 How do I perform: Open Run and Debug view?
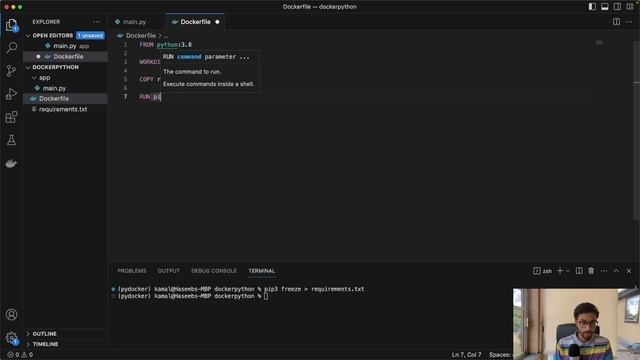[11, 94]
